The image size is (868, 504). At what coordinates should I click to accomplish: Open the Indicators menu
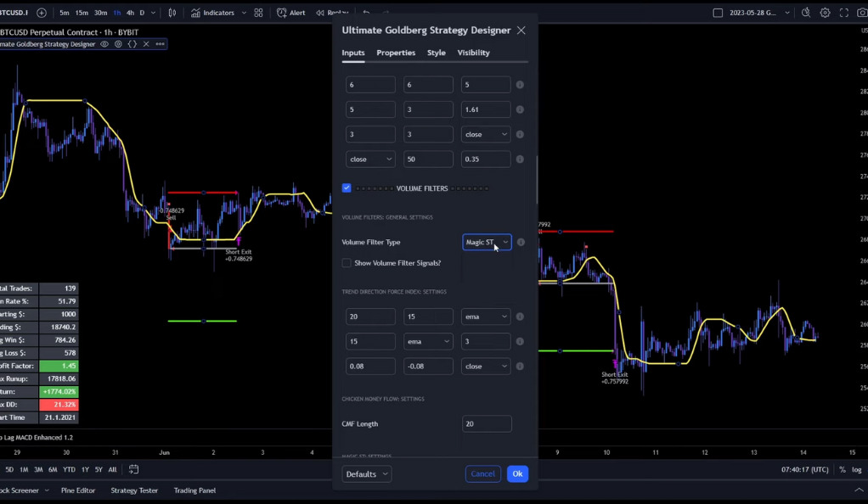click(213, 12)
